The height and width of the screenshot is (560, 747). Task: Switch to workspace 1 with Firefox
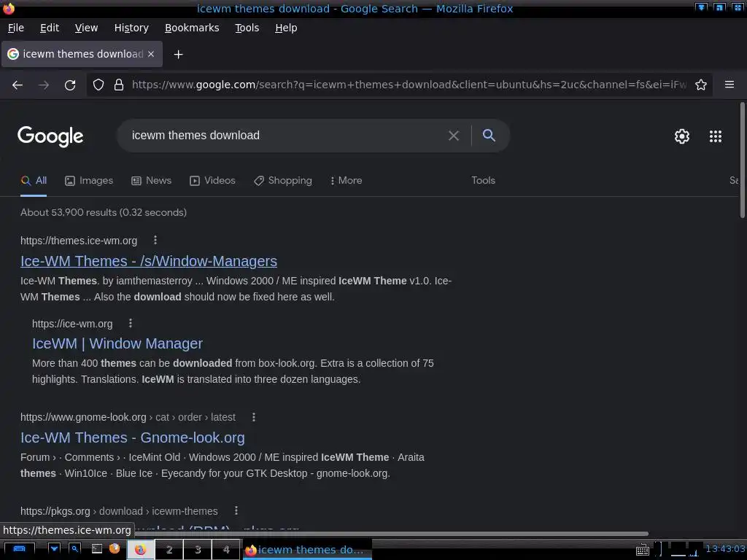point(141,550)
